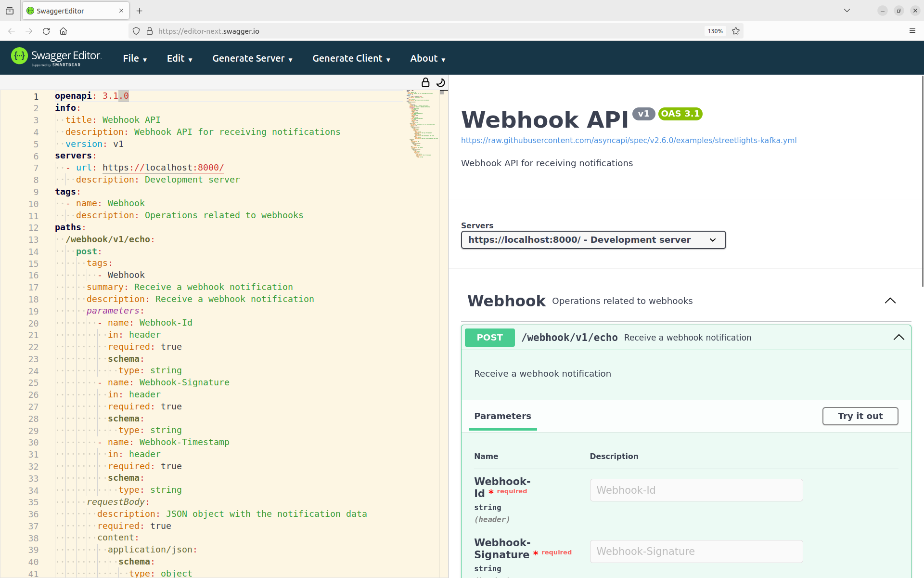Click the browser forward arrow

click(x=29, y=31)
